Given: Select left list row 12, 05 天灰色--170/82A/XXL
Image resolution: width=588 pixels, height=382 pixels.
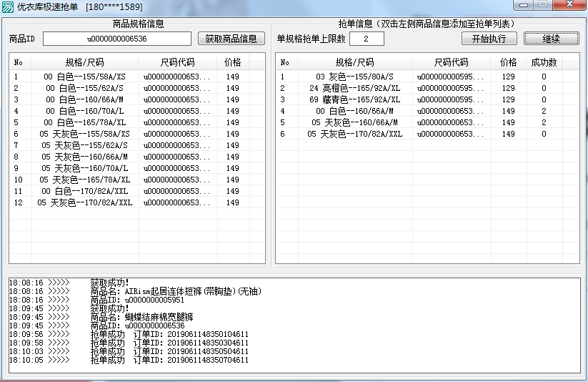Looking at the screenshot, I should (x=137, y=202).
